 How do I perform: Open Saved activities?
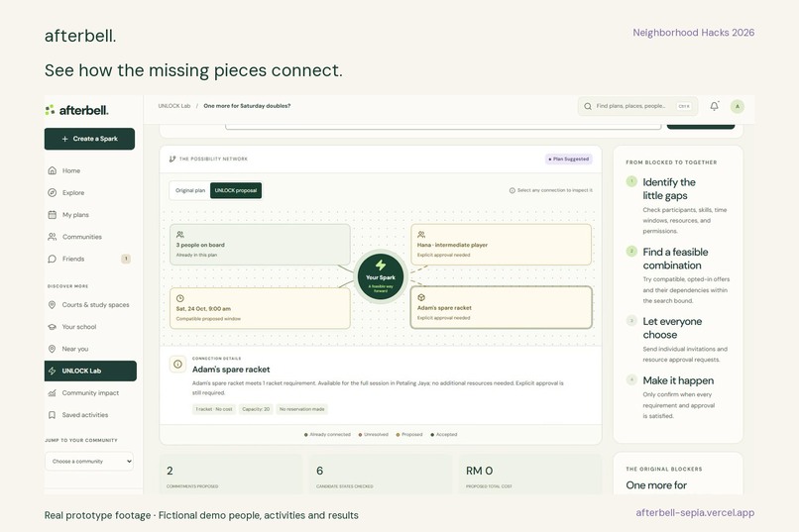pos(89,415)
